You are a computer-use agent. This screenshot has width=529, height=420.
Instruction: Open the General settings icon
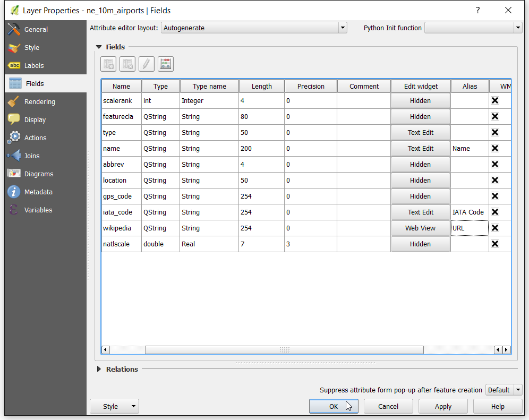pyautogui.click(x=14, y=29)
